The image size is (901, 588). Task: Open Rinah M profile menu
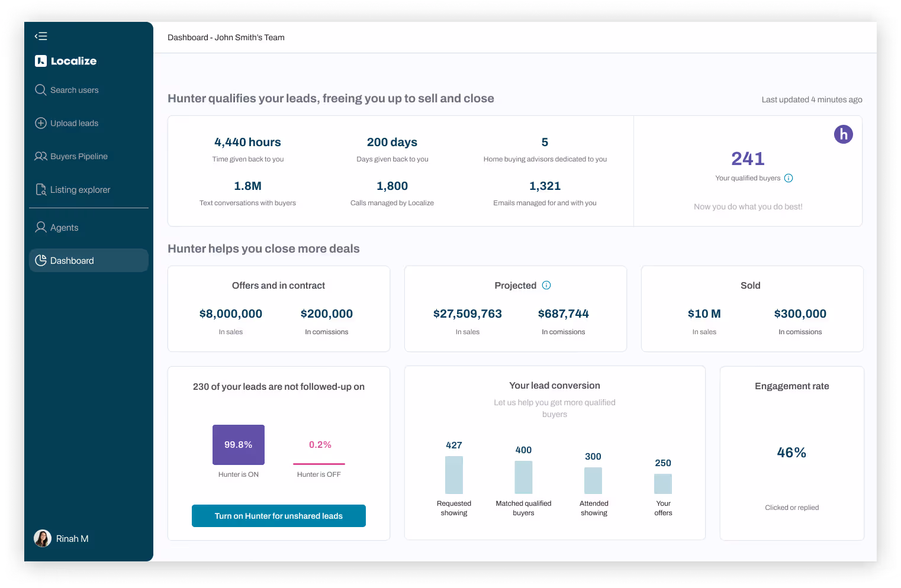pyautogui.click(x=61, y=538)
